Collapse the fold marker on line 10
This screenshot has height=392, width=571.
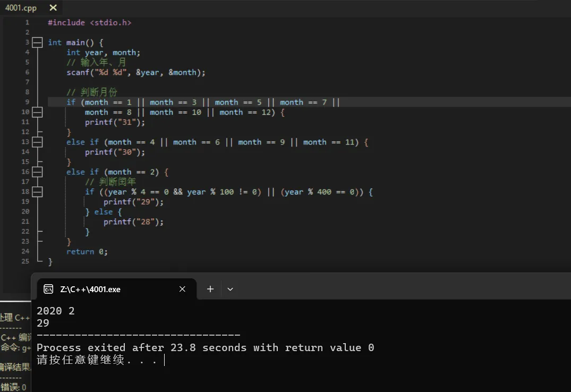click(37, 112)
